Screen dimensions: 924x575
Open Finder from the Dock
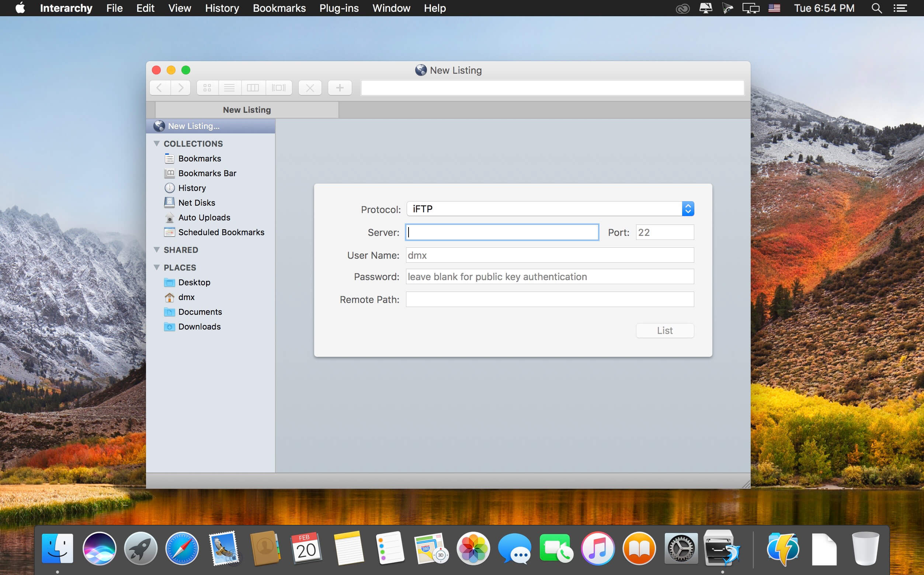58,548
